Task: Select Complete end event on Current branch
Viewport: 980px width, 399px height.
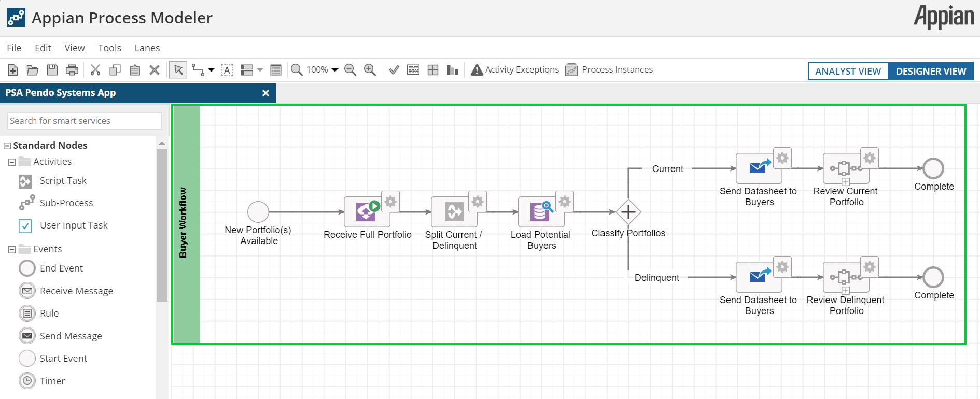Action: (933, 168)
